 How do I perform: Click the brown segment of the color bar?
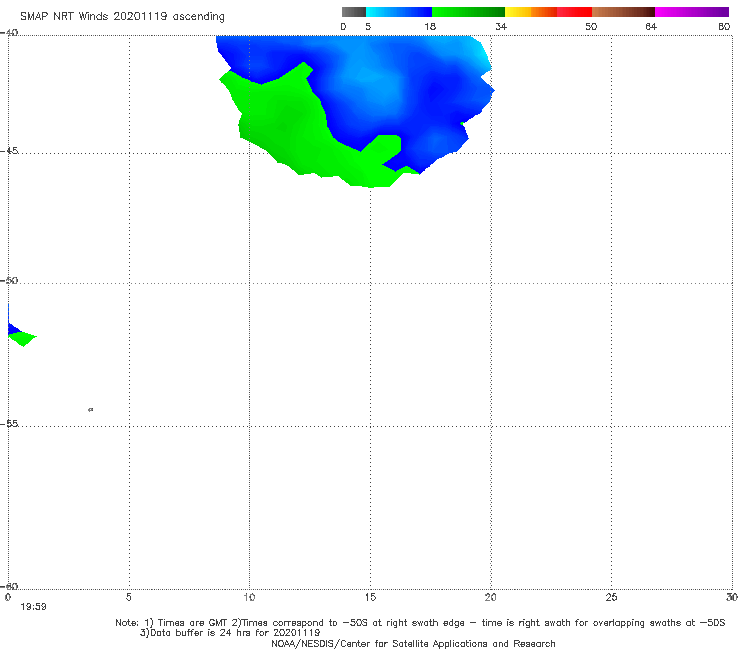(x=623, y=12)
